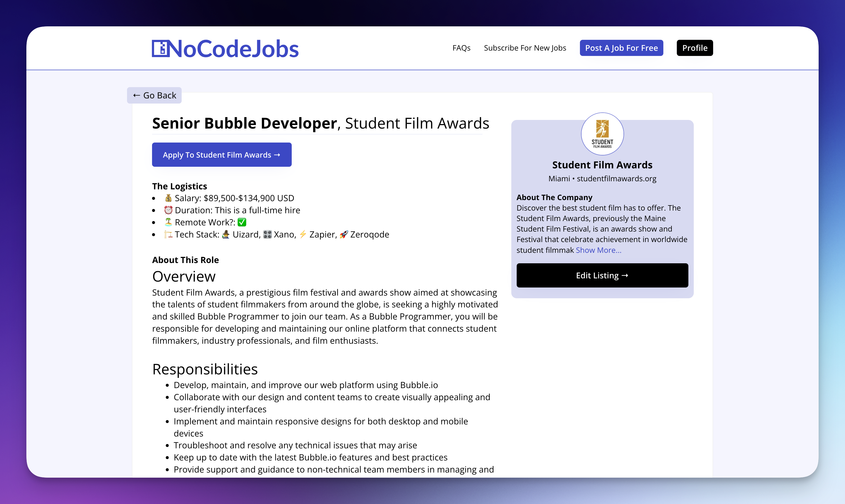Click Post A Job For Free

[x=621, y=48]
